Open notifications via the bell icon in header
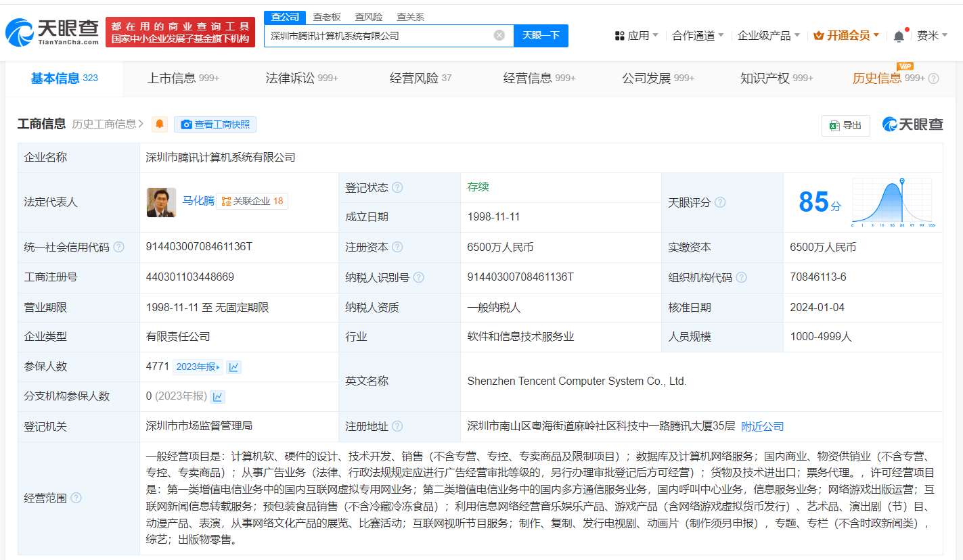 [899, 36]
